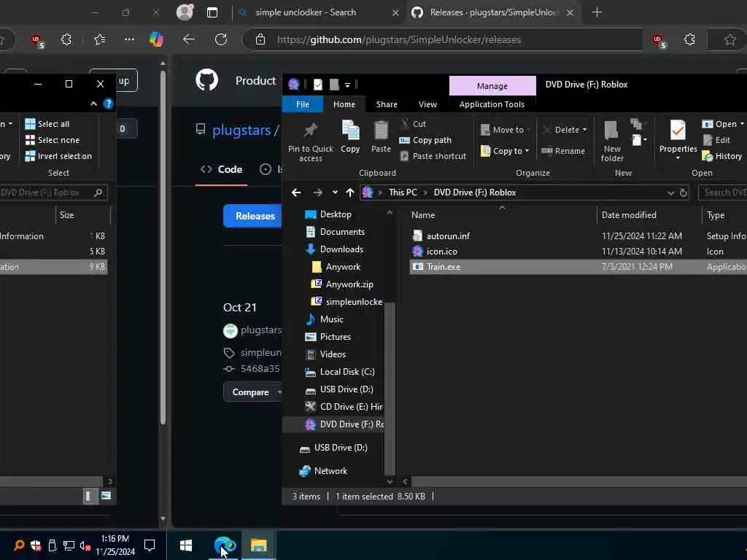This screenshot has height=560, width=747.
Task: Click the New folder icon
Action: point(612,130)
